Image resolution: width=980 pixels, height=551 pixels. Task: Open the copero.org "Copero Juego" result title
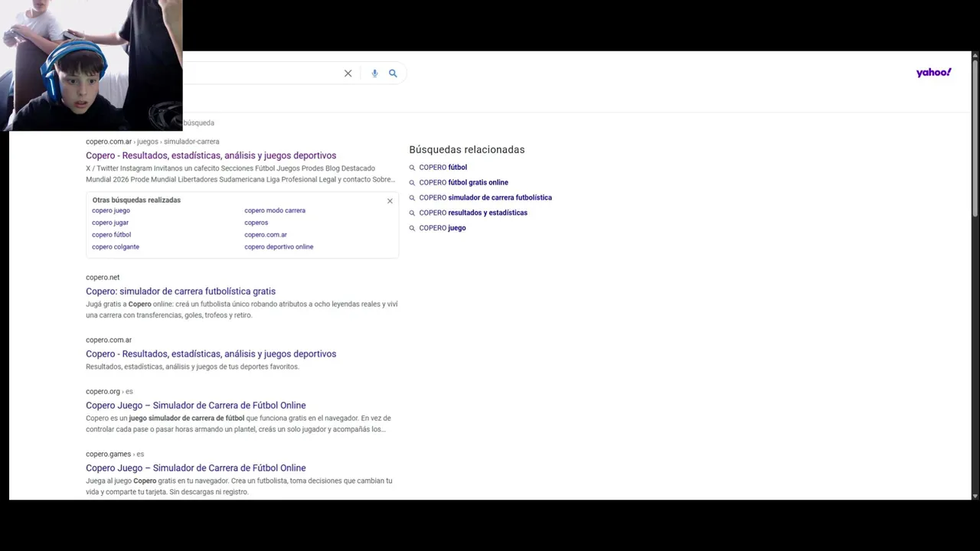[195, 406]
